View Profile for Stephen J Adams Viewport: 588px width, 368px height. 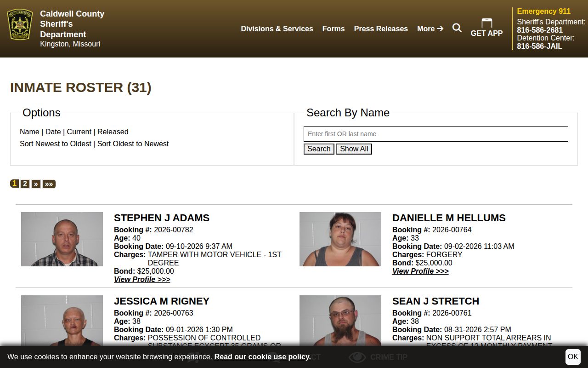[142, 279]
